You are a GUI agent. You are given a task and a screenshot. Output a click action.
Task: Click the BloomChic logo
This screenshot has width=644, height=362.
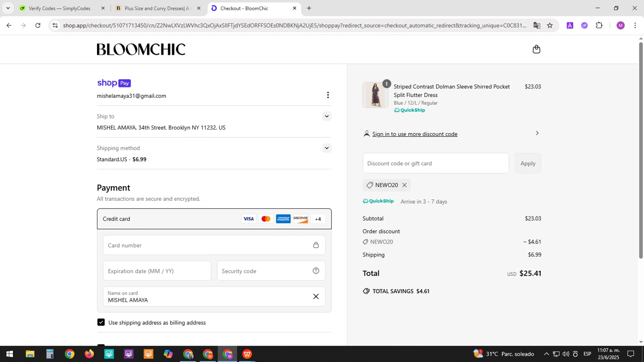[x=141, y=49]
